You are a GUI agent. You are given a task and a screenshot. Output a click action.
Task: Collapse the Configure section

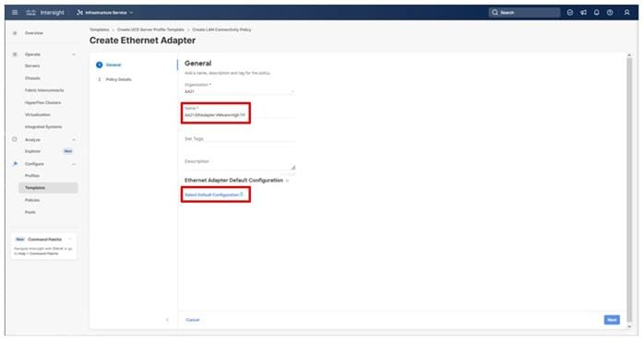[74, 164]
